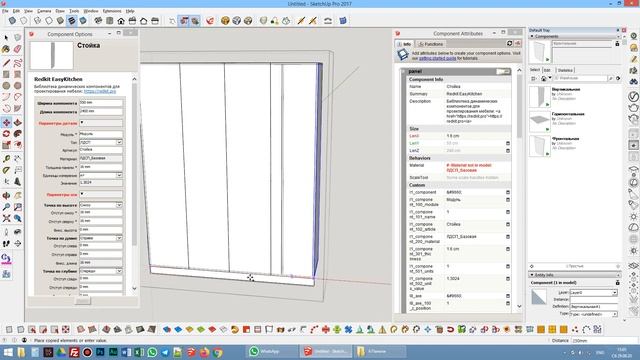
Task: Choose the Rotate tool
Action: [x=6, y=133]
